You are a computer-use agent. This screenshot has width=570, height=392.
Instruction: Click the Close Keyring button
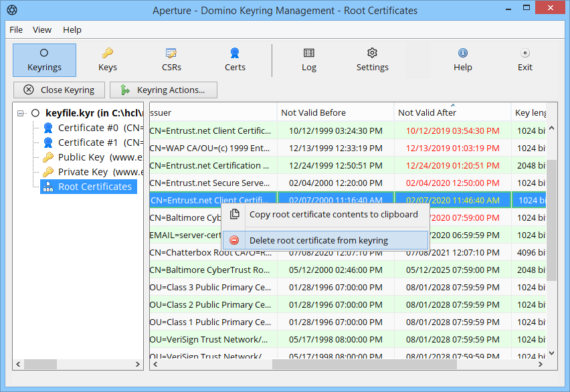(60, 90)
